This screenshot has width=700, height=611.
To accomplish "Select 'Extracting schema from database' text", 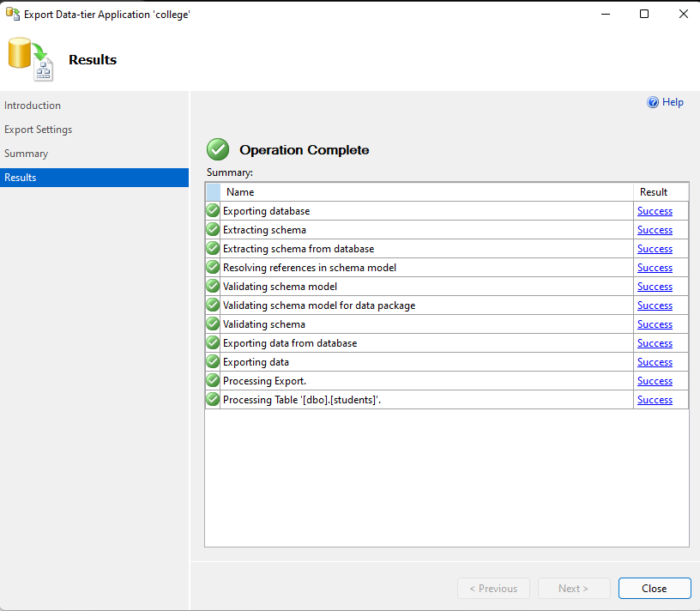I will 299,249.
